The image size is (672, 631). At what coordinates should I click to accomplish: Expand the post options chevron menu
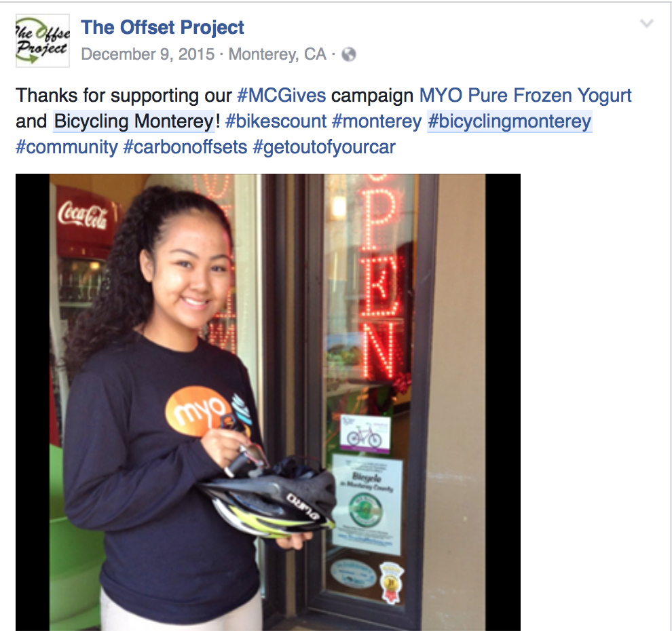[x=646, y=23]
